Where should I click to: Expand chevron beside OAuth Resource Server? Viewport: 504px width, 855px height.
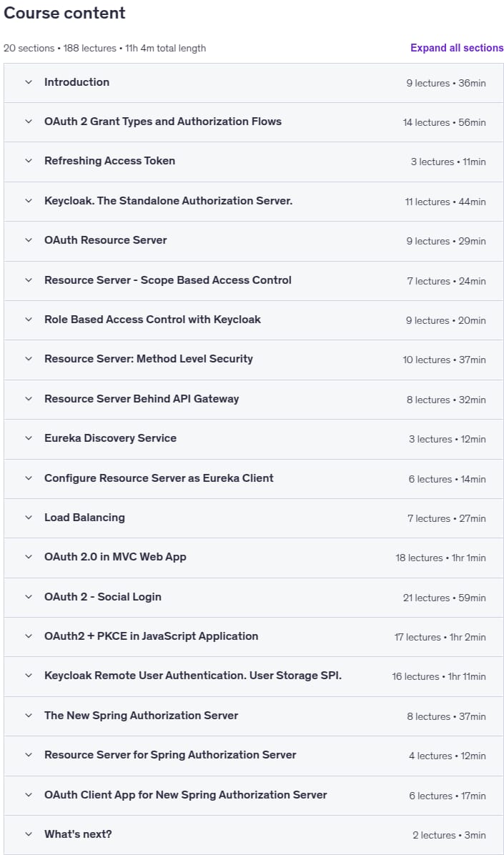coord(29,240)
